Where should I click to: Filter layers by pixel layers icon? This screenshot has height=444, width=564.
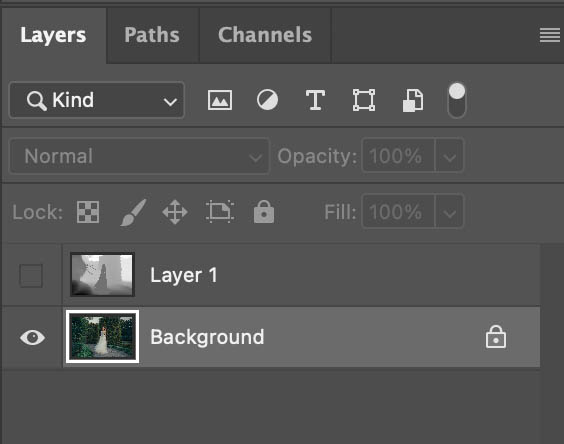(220, 100)
